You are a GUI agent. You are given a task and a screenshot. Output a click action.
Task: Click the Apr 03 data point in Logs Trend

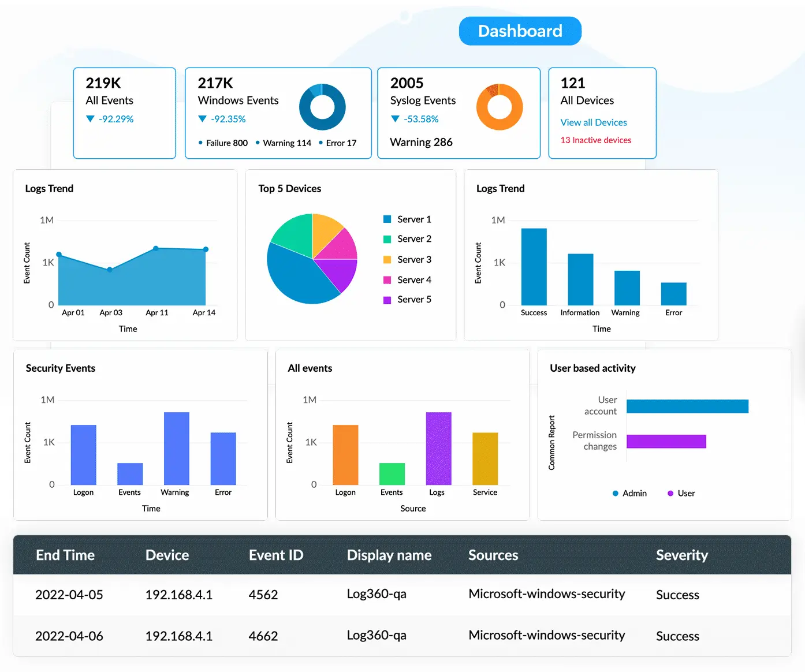click(110, 270)
